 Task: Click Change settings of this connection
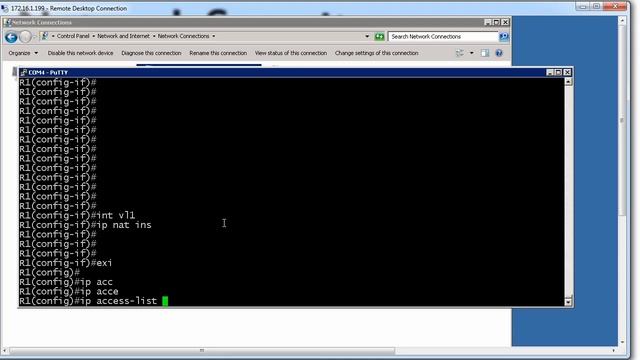(376, 53)
